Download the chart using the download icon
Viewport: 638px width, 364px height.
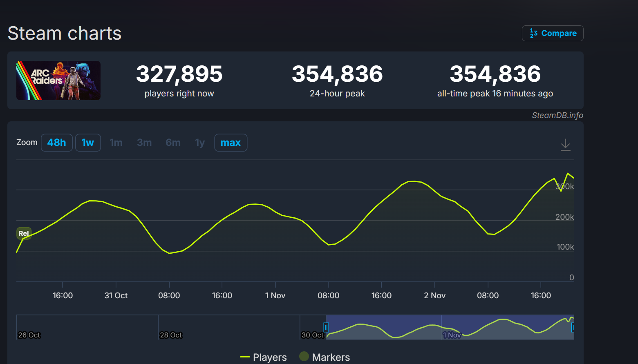[565, 145]
